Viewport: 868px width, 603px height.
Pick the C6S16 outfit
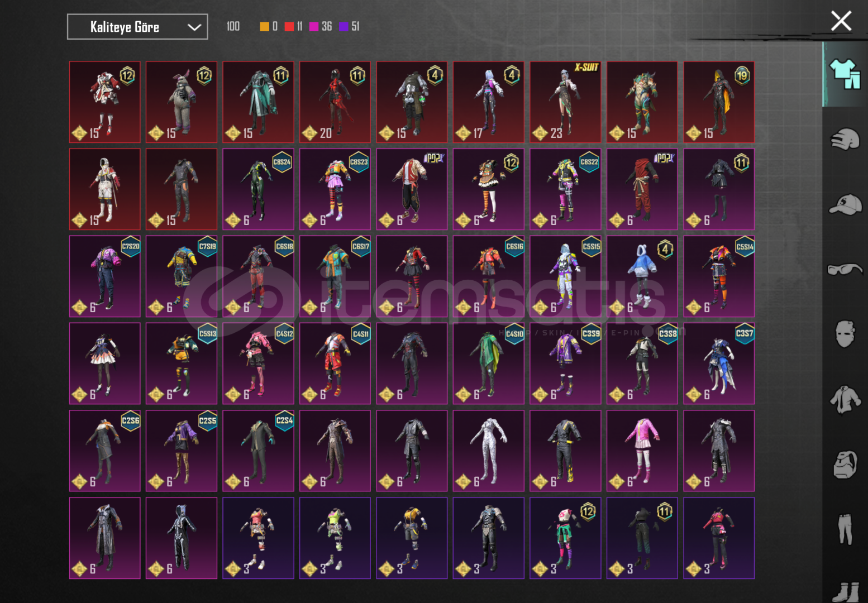pos(489,276)
